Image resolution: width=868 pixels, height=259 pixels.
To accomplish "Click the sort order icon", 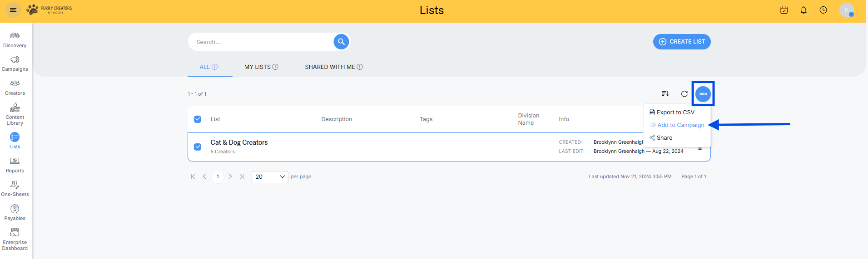I will coord(665,94).
